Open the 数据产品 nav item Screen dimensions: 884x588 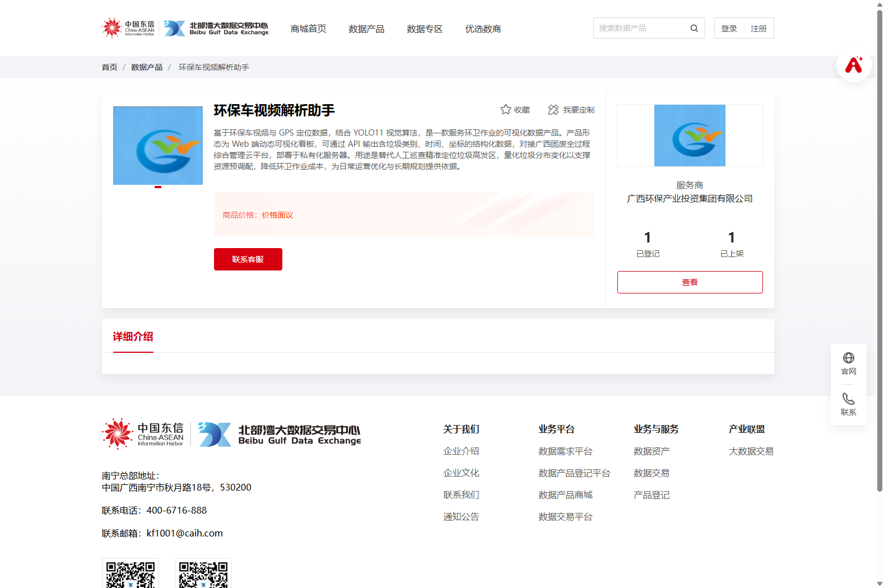[x=366, y=29]
